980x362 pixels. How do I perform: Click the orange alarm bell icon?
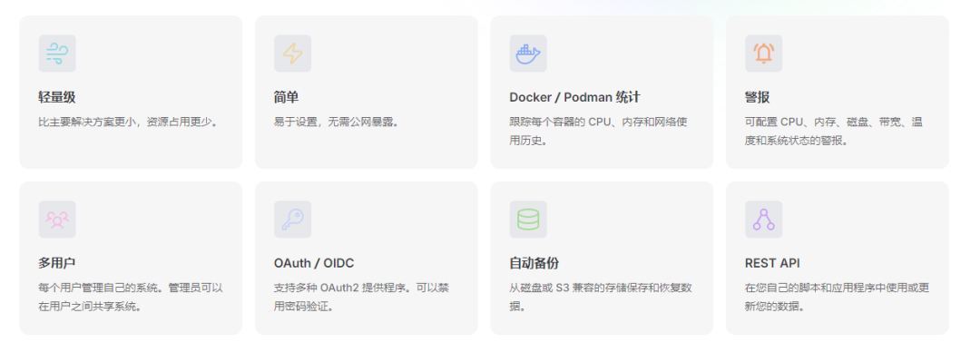(x=763, y=54)
